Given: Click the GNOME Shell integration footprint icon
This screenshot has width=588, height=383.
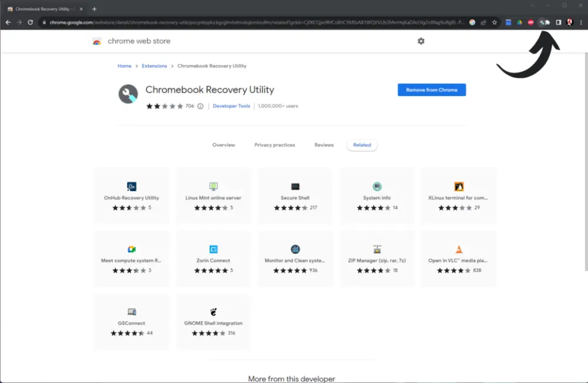Looking at the screenshot, I should coord(213,312).
